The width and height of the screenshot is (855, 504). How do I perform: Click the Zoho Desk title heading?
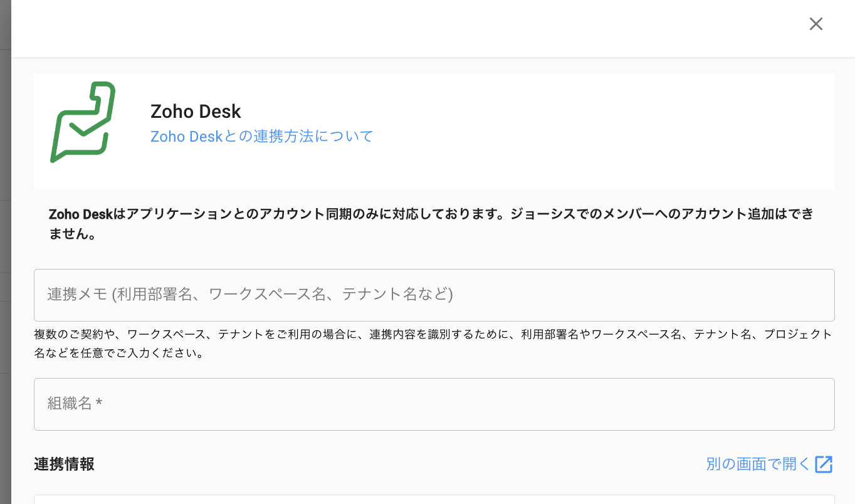196,112
